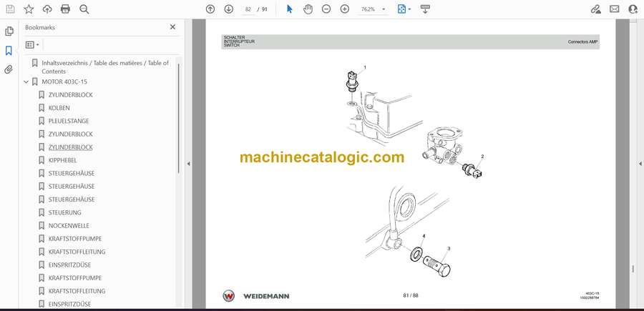Open bookmarks options menu dropdown

coord(32,45)
